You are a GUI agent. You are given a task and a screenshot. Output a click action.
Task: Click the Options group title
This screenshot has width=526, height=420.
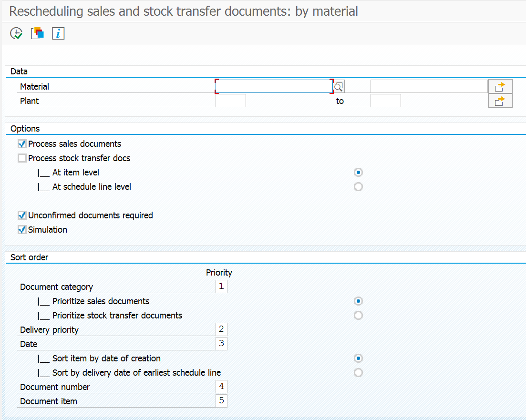pyautogui.click(x=25, y=129)
